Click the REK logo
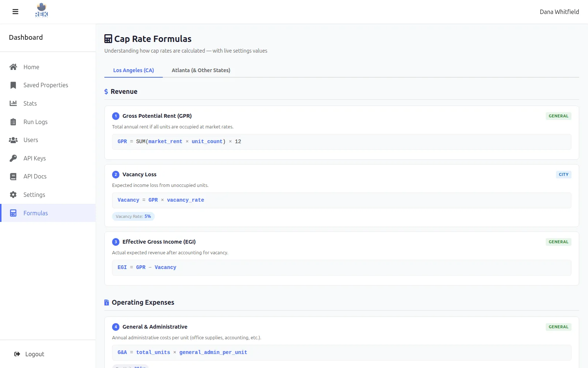 42,10
